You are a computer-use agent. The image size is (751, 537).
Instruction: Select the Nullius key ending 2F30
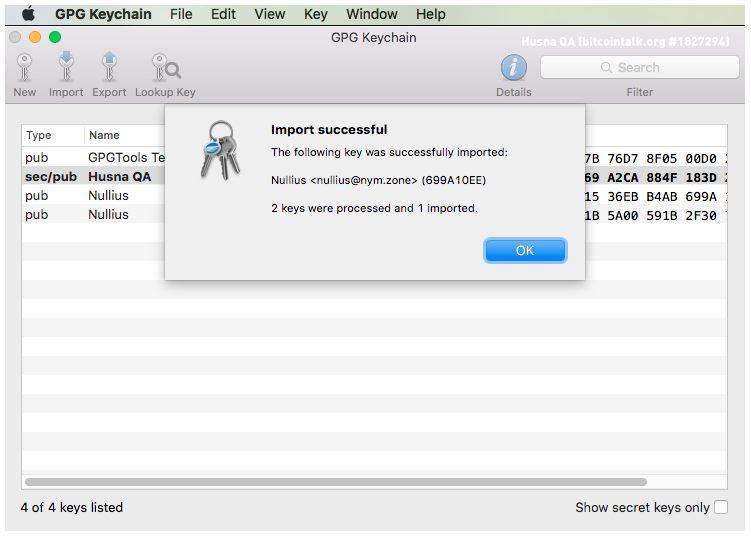(374, 215)
